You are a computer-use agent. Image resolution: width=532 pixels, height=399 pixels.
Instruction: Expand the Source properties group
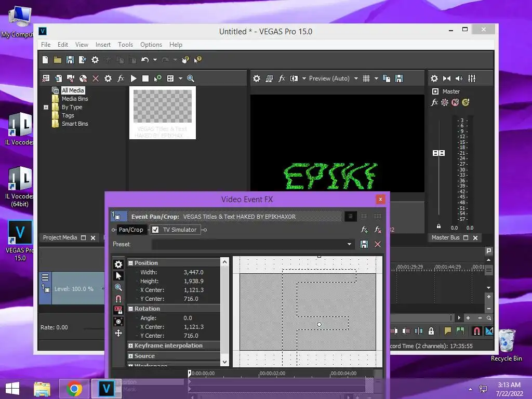tap(130, 356)
